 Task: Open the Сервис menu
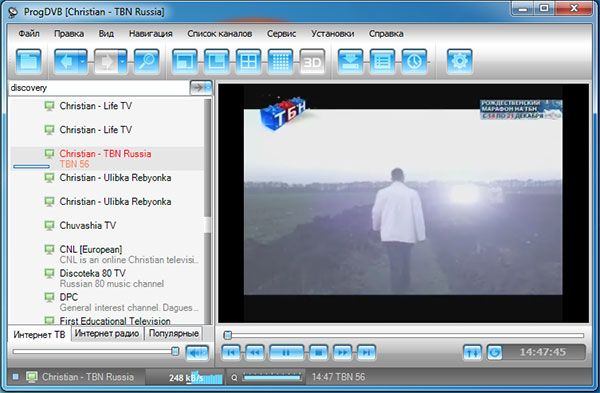click(281, 34)
